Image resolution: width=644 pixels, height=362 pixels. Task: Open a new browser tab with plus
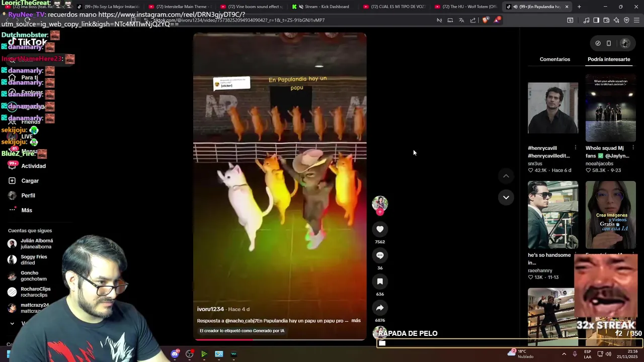(579, 7)
